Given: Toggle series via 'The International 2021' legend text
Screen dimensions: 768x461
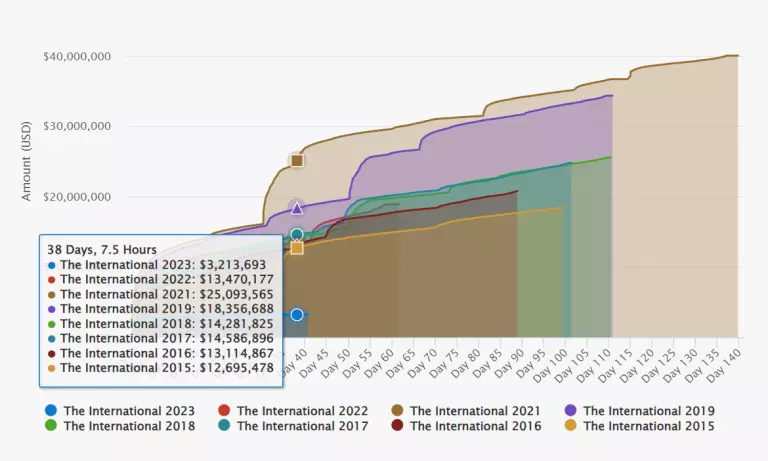Looking at the screenshot, I should (475, 411).
